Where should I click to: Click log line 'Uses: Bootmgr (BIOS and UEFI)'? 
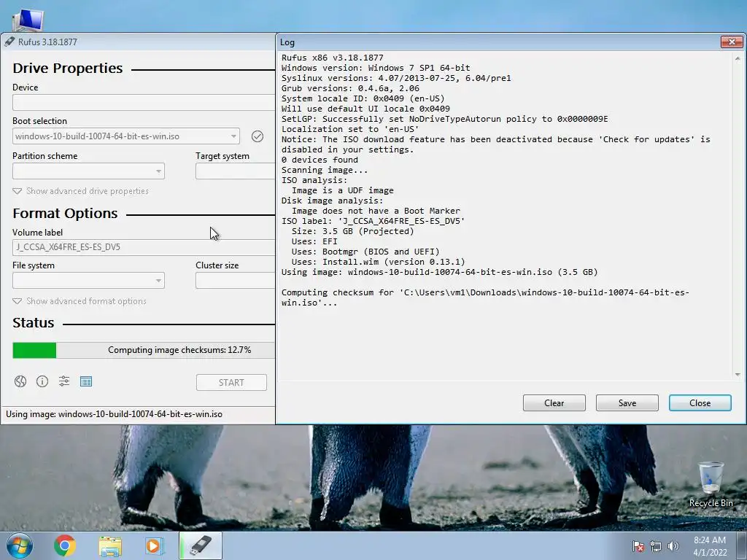365,252
